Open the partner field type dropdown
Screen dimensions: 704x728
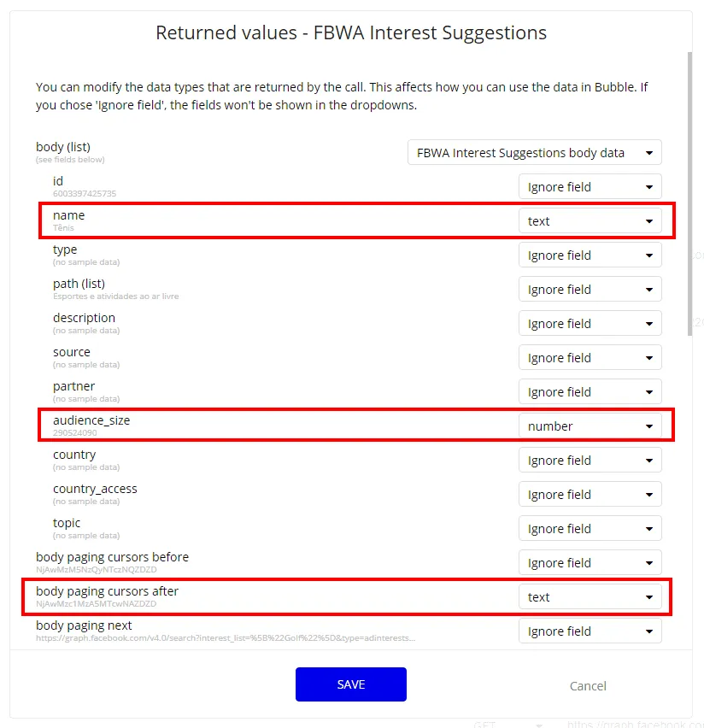(590, 392)
